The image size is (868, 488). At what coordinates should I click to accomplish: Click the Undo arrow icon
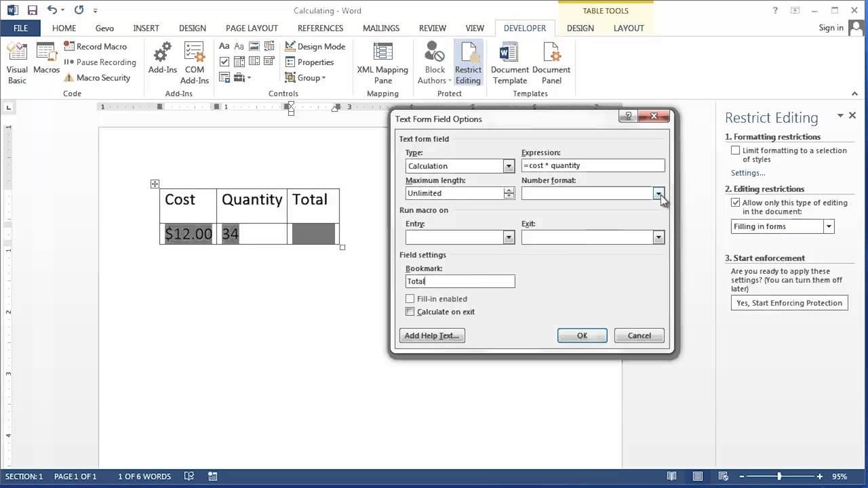click(52, 10)
